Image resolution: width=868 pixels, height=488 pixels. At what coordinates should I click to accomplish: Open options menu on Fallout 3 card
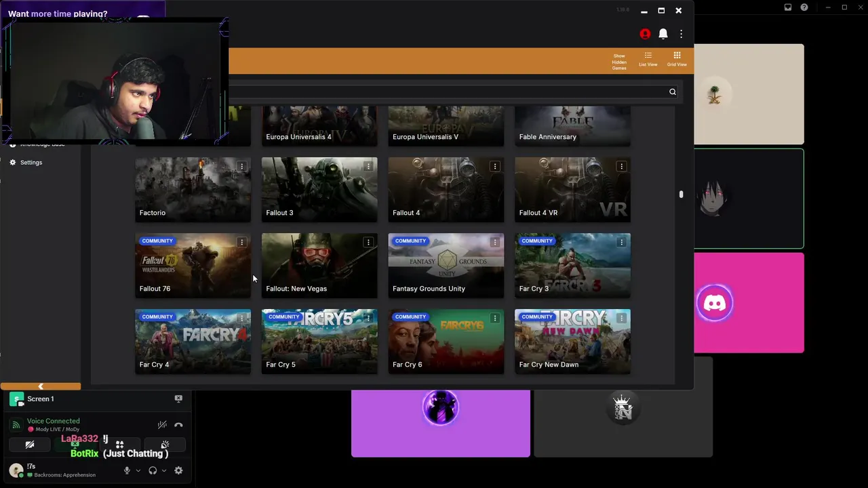point(368,166)
